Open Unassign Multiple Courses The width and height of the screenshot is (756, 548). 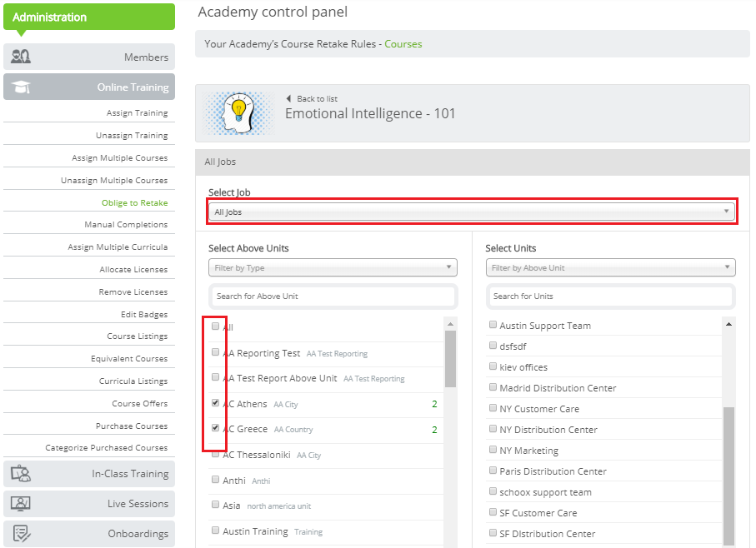[x=114, y=181]
